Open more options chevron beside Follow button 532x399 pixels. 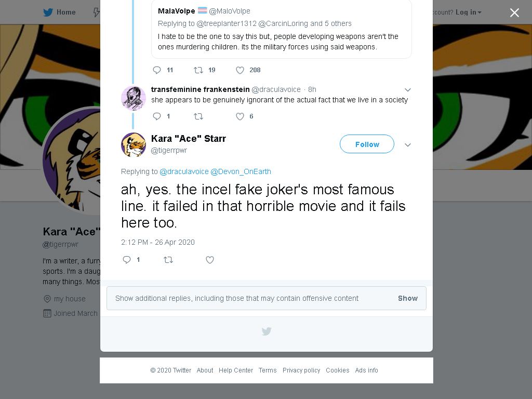click(408, 145)
